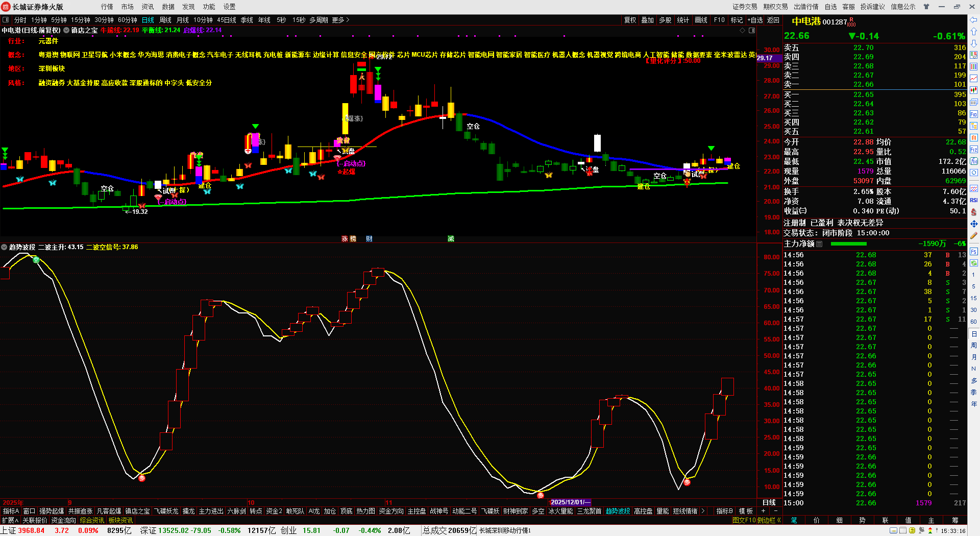Click the 返回 button
The height and width of the screenshot is (536, 980).
[x=773, y=20]
